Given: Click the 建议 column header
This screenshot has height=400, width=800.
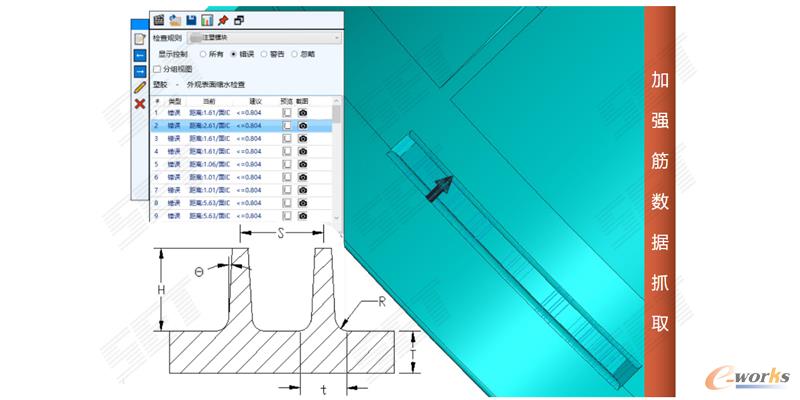Looking at the screenshot, I should pos(254,101).
